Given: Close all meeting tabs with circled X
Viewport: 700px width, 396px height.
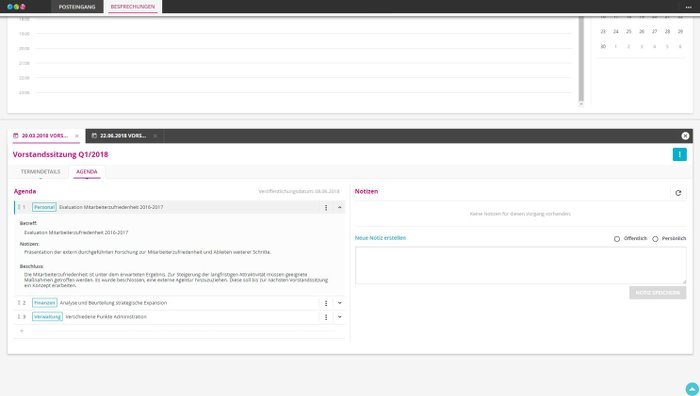Looking at the screenshot, I should point(685,136).
